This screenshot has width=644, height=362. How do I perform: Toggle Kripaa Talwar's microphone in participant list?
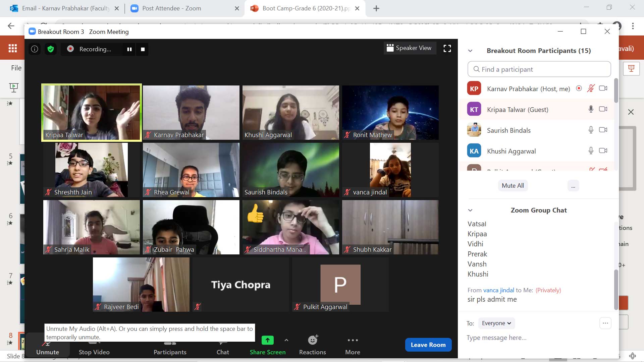(x=591, y=109)
